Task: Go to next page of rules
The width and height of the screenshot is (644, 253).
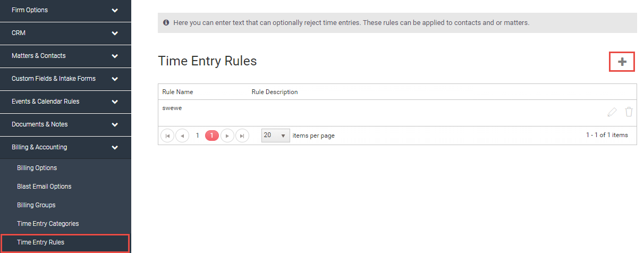Action: pyautogui.click(x=227, y=136)
